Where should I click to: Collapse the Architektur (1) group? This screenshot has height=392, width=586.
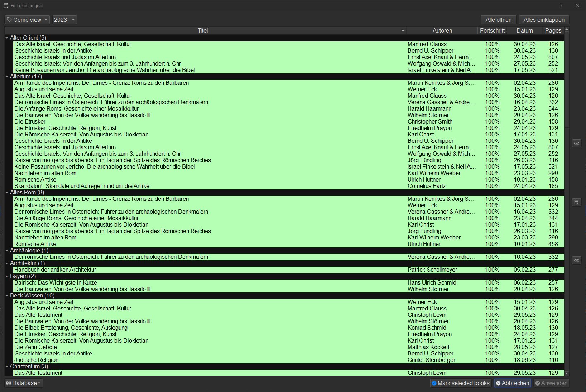(x=7, y=263)
